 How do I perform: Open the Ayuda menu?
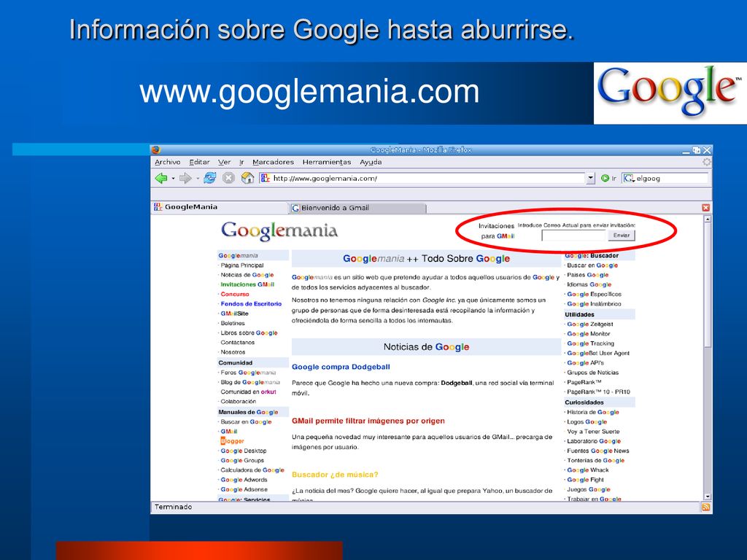pos(371,163)
